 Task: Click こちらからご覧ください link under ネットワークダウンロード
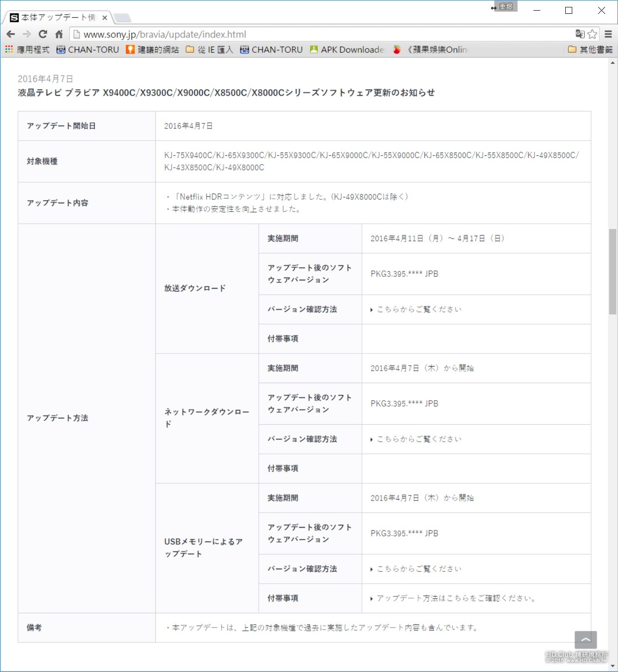point(419,439)
